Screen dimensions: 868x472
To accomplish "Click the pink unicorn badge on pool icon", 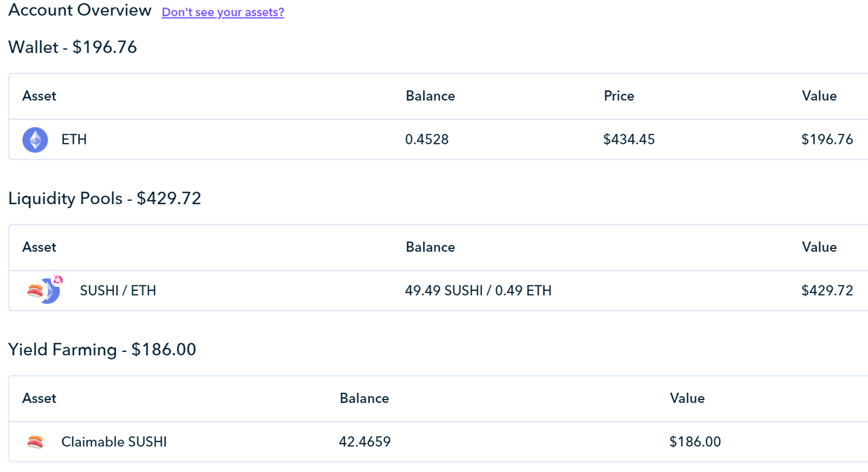I will pyautogui.click(x=58, y=279).
